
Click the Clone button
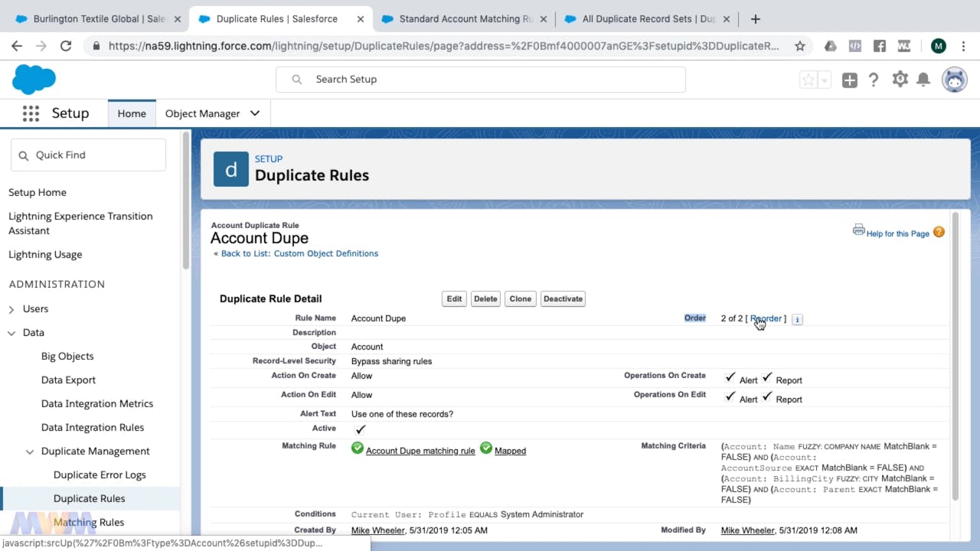click(x=521, y=299)
